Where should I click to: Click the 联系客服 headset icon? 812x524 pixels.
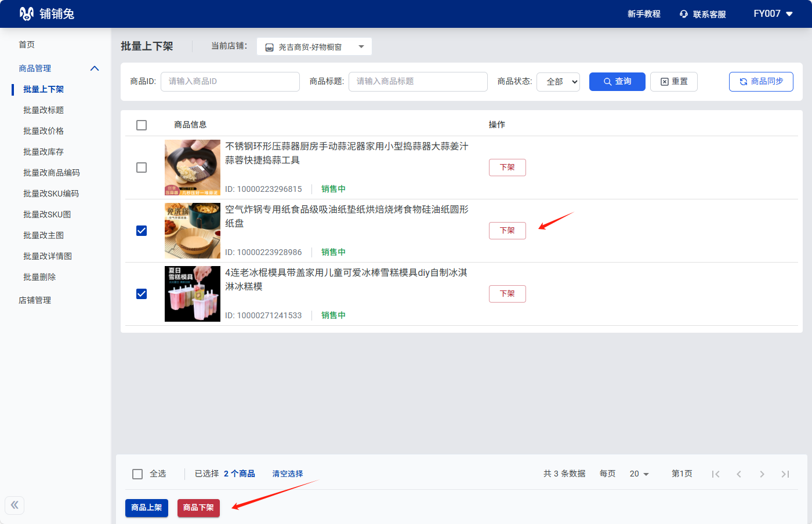coord(684,14)
